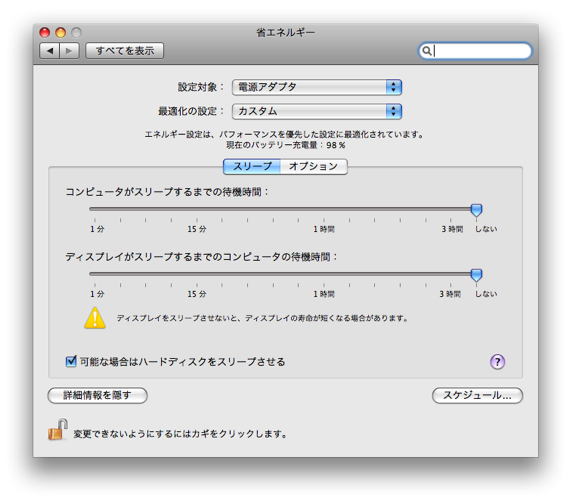
Task: Click the yellow warning triangle icon
Action: pos(95,318)
